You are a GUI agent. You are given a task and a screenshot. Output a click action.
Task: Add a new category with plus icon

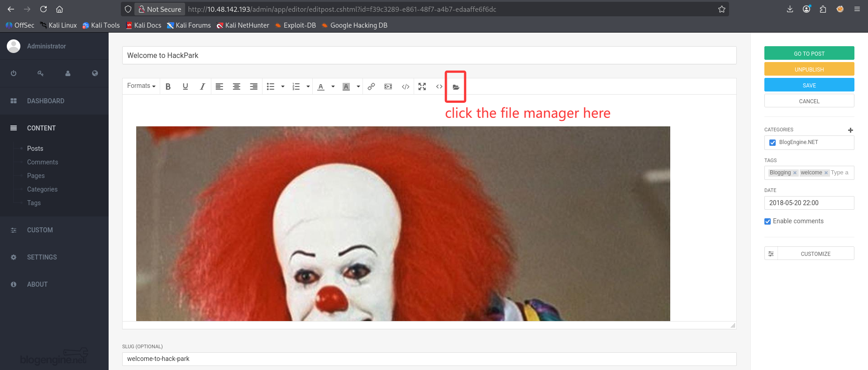850,130
